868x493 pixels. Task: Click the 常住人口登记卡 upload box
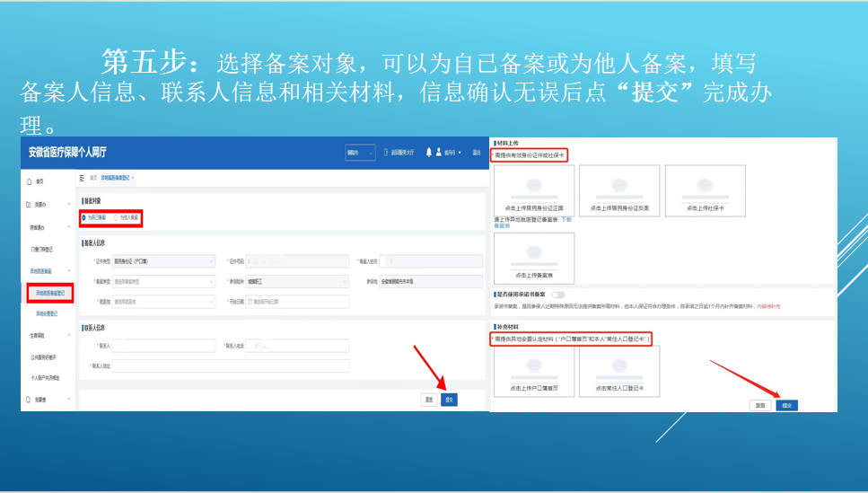click(619, 371)
